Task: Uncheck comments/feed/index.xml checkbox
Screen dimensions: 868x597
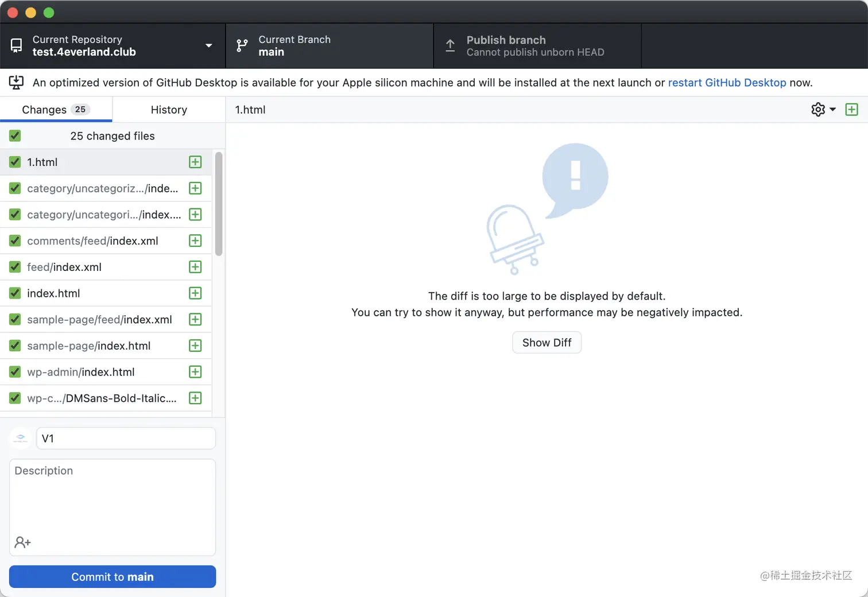Action: point(15,241)
